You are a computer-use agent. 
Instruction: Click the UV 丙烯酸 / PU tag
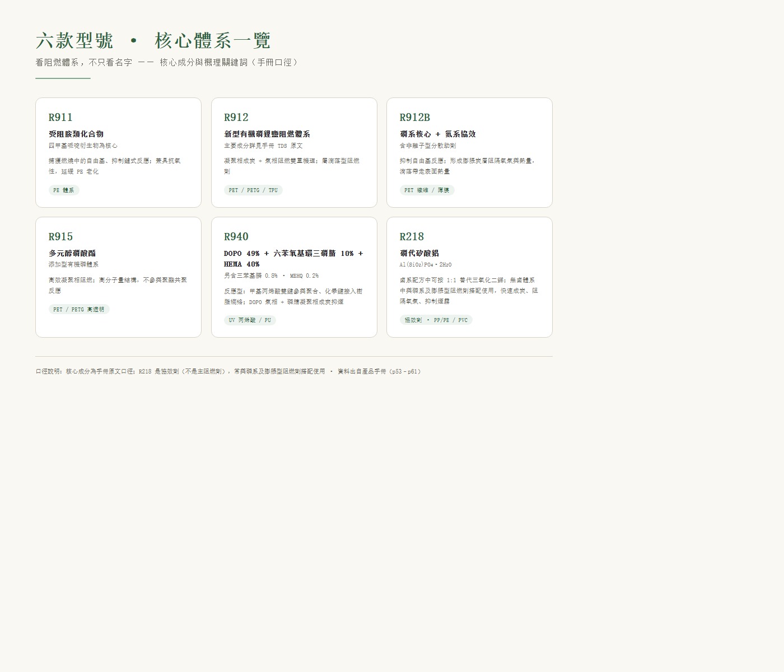point(250,320)
